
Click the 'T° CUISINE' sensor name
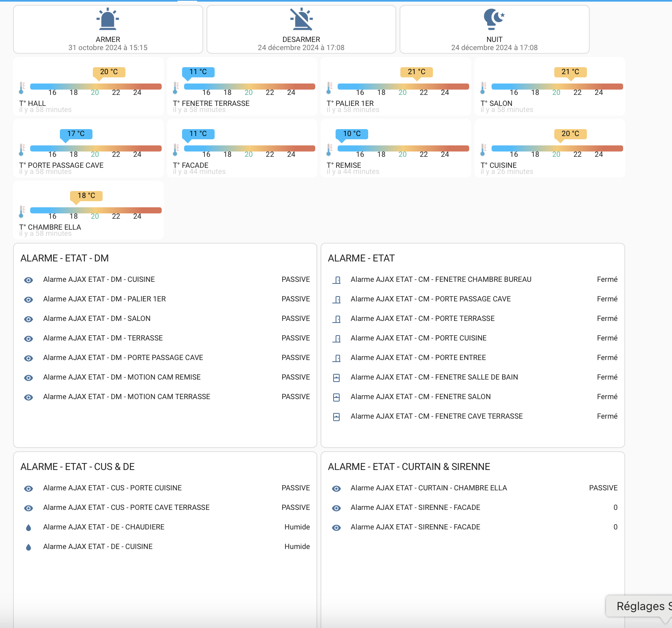pyautogui.click(x=499, y=165)
